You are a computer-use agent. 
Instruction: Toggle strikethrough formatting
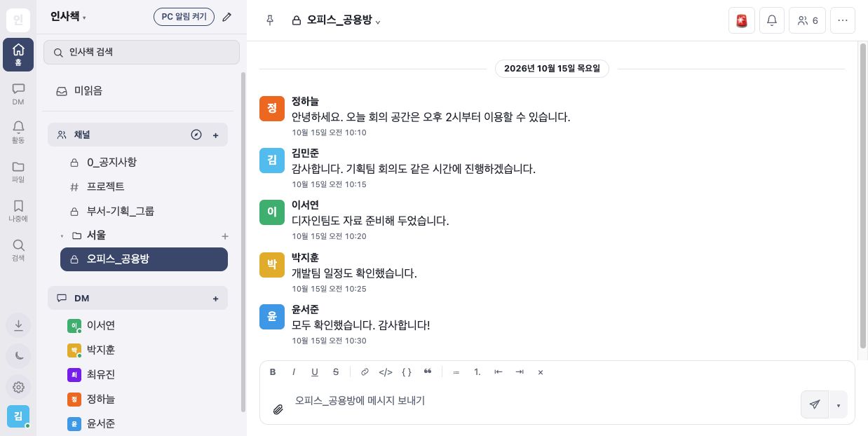pyautogui.click(x=336, y=372)
